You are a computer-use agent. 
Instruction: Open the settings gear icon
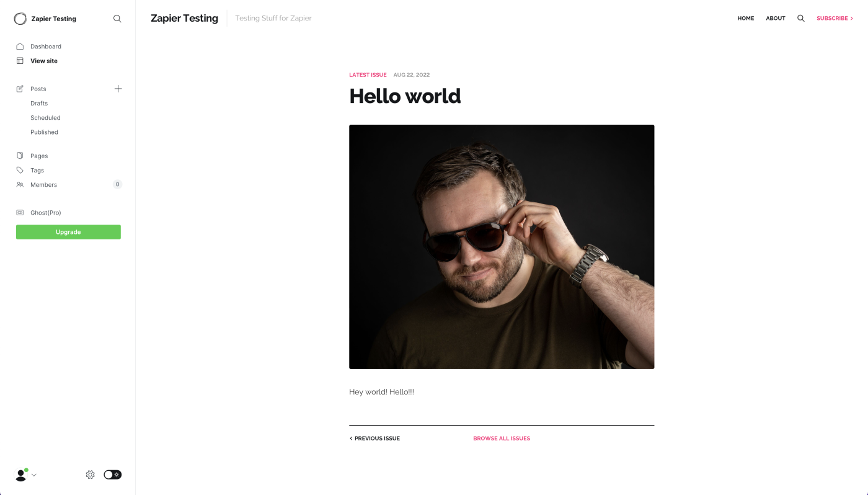tap(90, 475)
